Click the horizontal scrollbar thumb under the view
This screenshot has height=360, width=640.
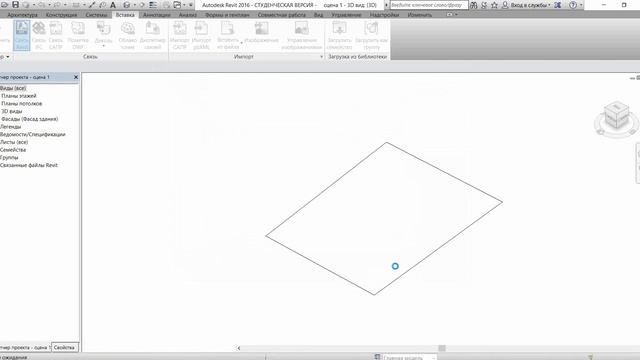point(442,348)
